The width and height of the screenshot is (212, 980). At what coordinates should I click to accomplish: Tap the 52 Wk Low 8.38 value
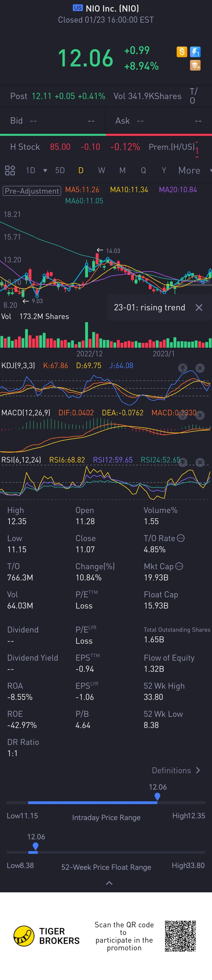click(151, 725)
